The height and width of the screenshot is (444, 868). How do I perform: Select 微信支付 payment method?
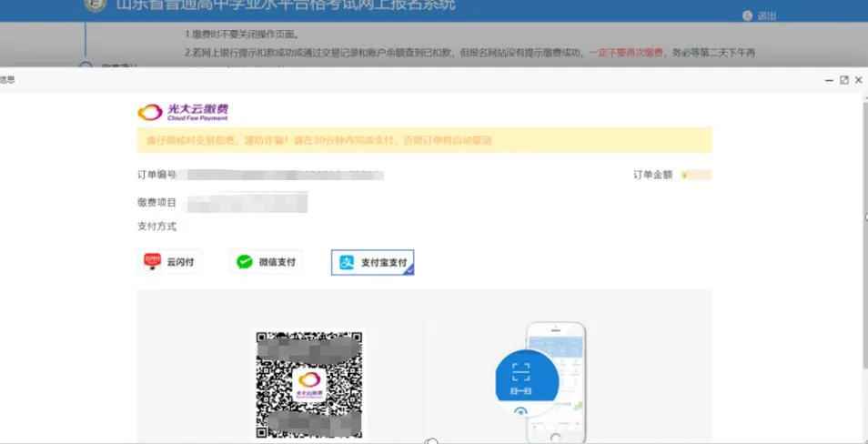(x=267, y=262)
